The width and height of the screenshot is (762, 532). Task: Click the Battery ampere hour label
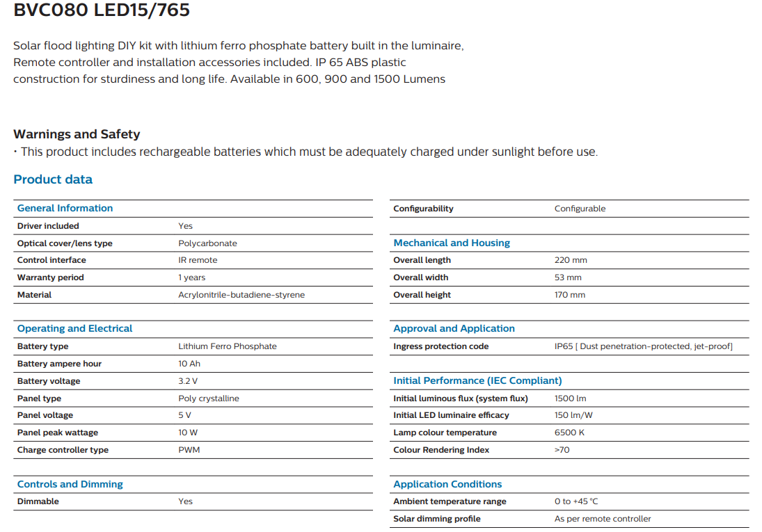59,364
